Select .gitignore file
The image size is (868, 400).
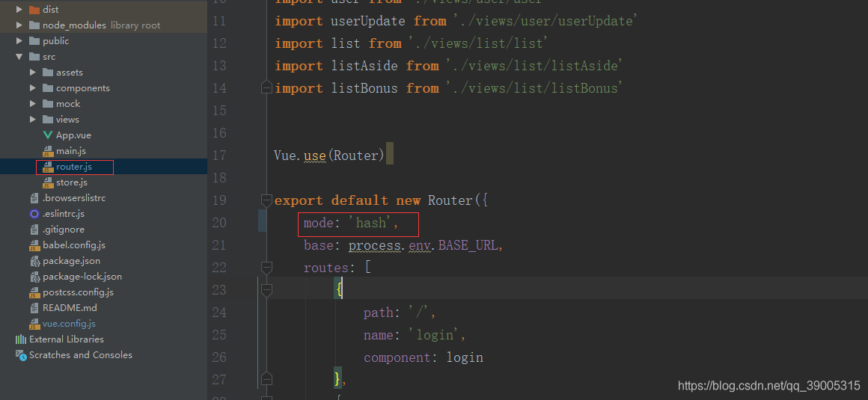pos(64,229)
